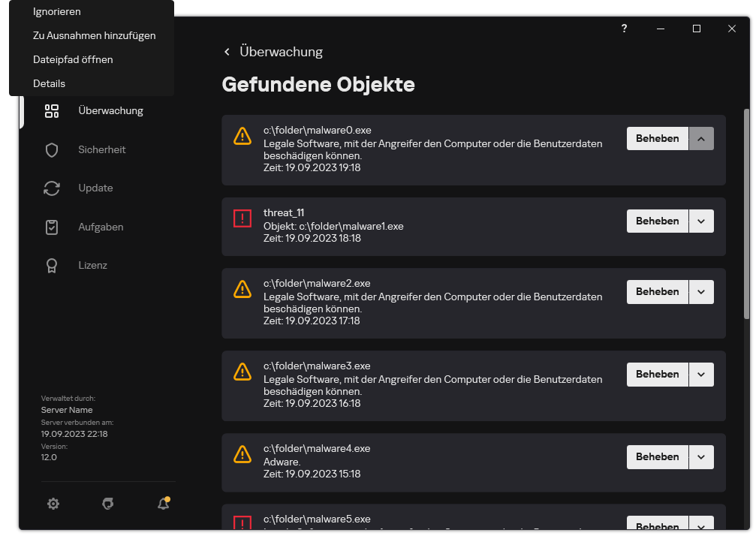Click the Kaspersky support icon at bottom

pos(108,504)
